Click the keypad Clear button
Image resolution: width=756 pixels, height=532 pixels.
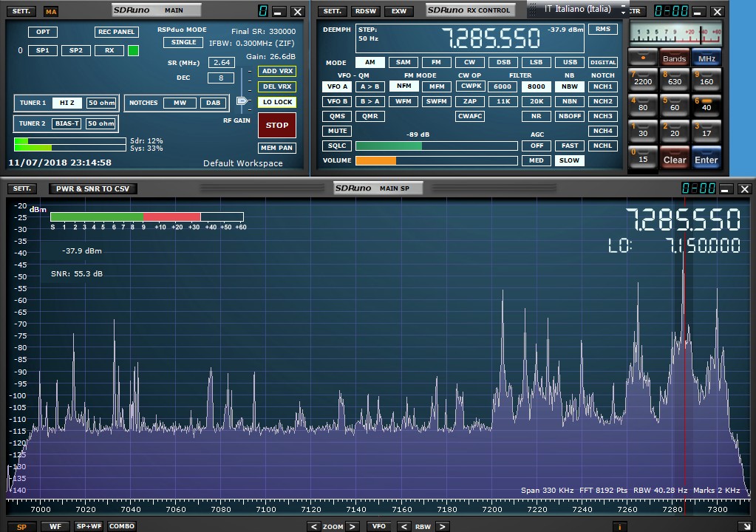tap(674, 159)
